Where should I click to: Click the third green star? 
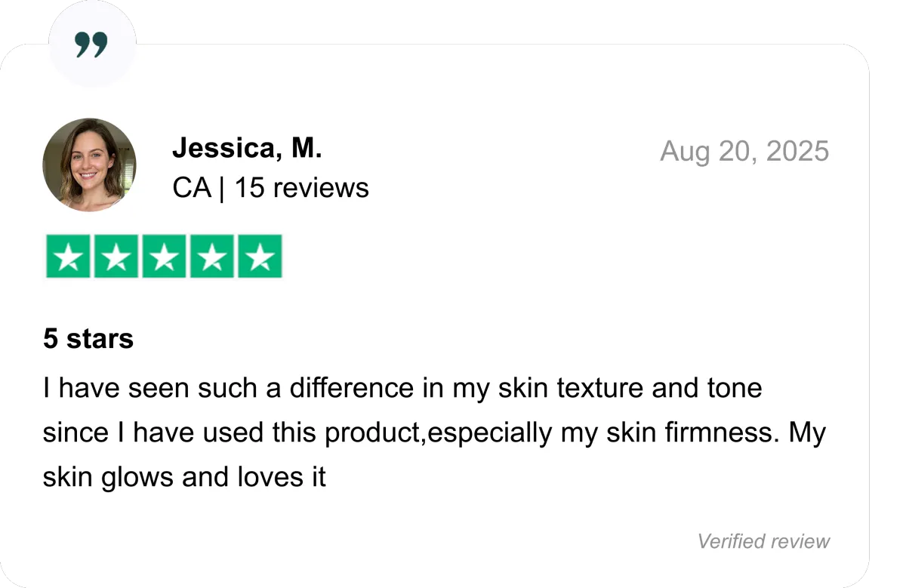[x=165, y=256]
